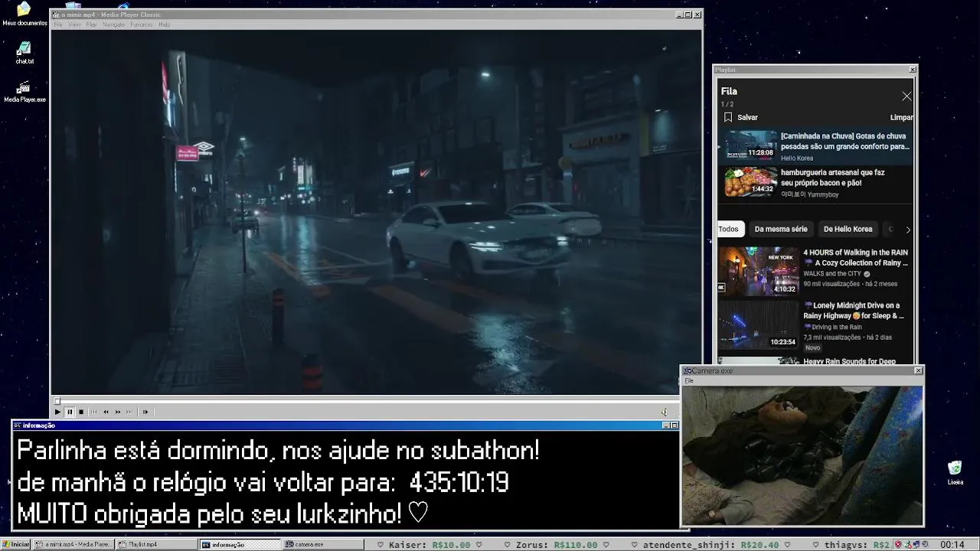Open Caminhada na Chuva video thumbnail
Viewport: 980px width, 551px height.
[x=750, y=144]
